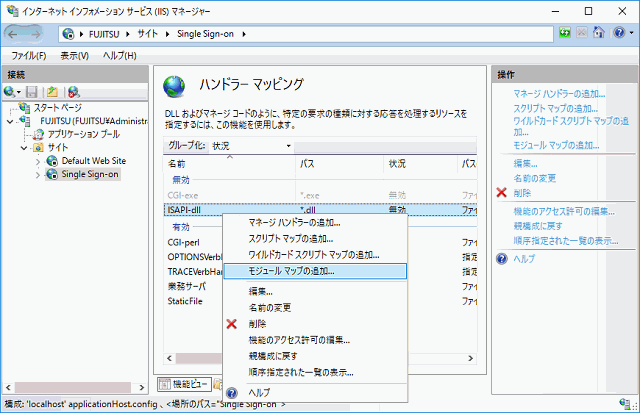Open the グループ化 dropdown
Screen dimensions: 640x413
tap(251, 146)
